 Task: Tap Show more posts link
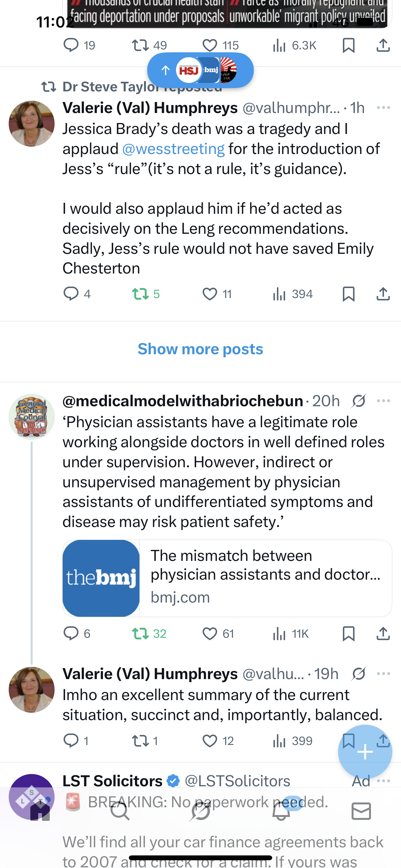200,349
